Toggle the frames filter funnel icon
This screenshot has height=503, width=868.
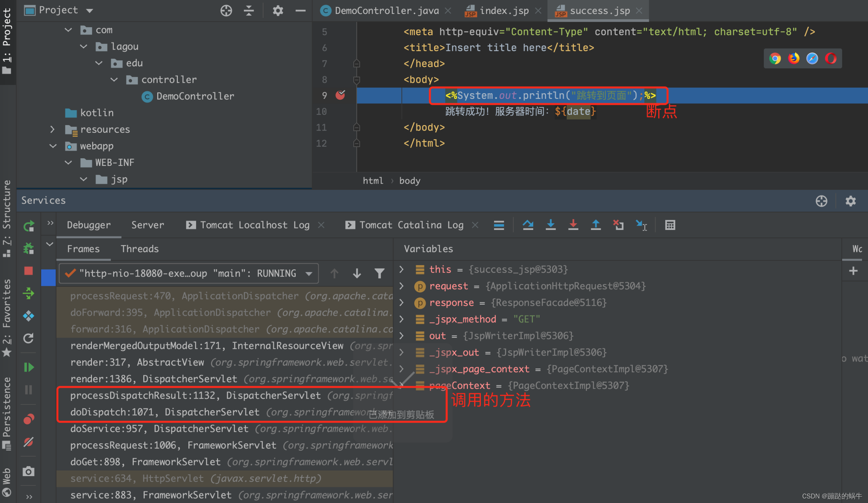click(x=379, y=273)
